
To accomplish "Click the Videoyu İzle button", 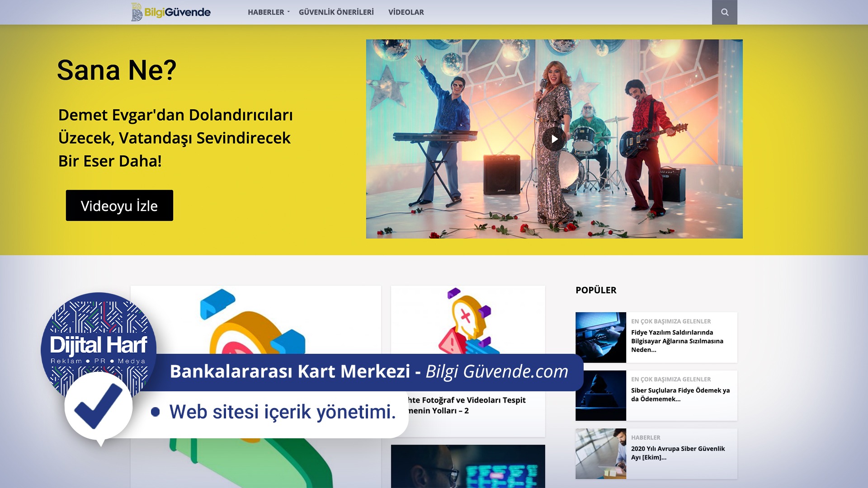I will pos(119,206).
